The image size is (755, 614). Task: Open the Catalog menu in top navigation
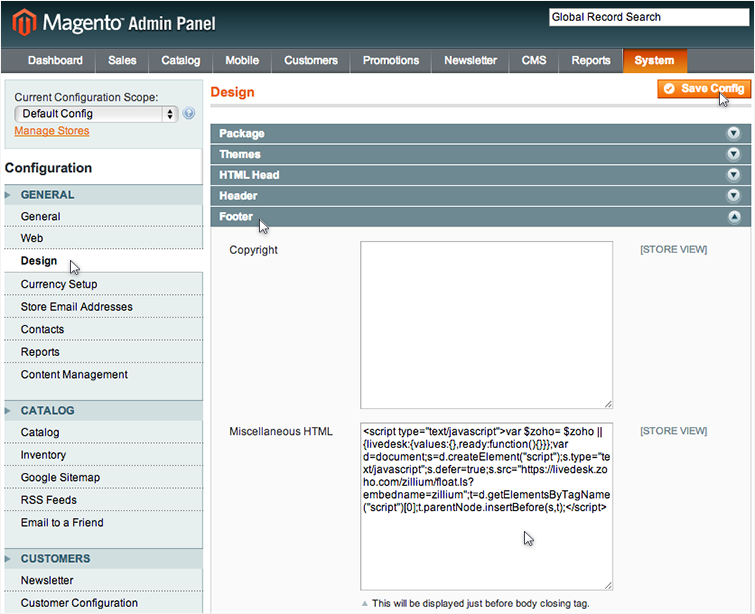[x=180, y=61]
